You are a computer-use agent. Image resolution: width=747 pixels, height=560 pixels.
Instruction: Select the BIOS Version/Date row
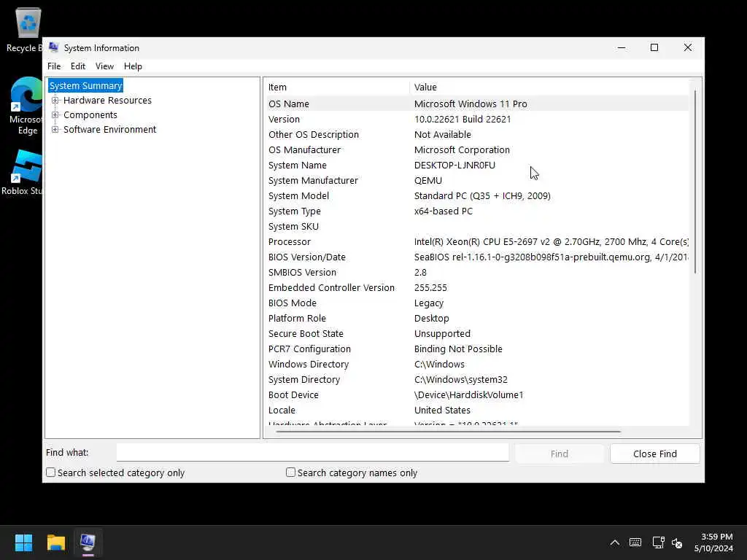click(x=476, y=257)
